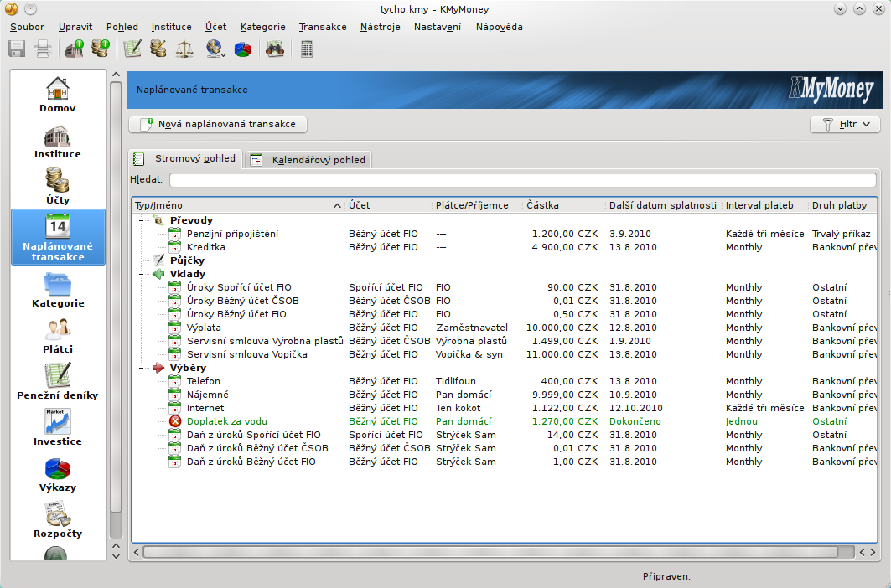This screenshot has width=891, height=588.
Task: Open the Účty accounts view
Action: point(57,186)
